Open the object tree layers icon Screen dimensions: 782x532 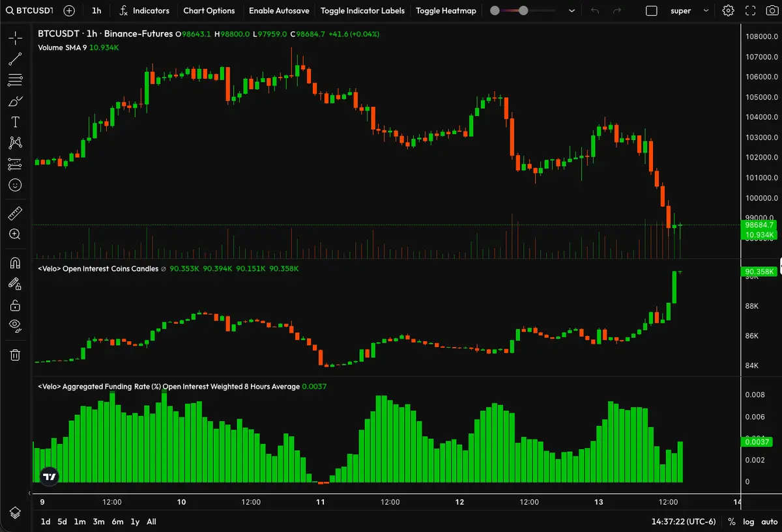pyautogui.click(x=15, y=512)
